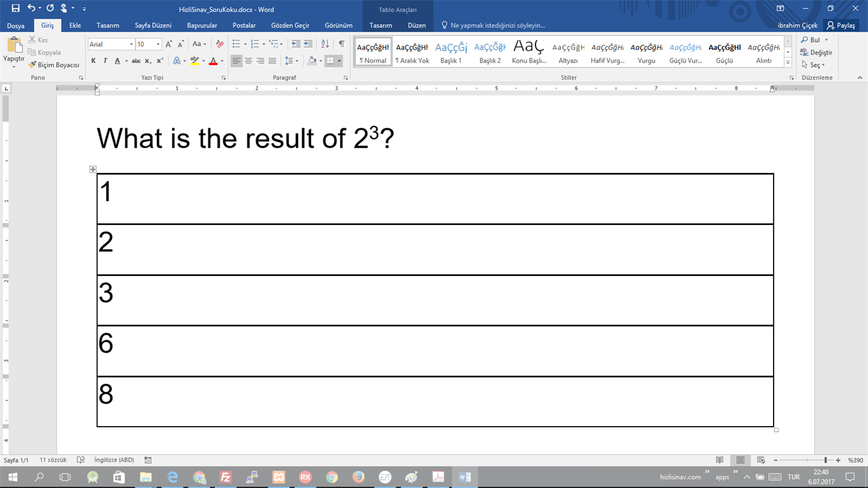The height and width of the screenshot is (488, 868).
Task: Toggle subscript with the x₂ button
Action: (147, 60)
